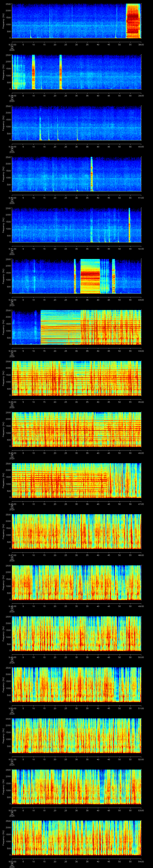
Task: Select the spectrogram panel starting at 9:41:00
Action: [x=76, y=225]
